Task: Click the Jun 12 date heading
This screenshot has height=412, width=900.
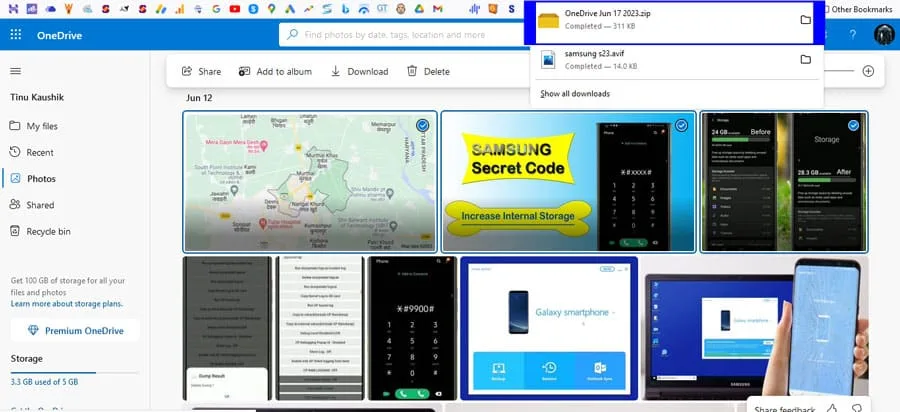Action: tap(199, 98)
